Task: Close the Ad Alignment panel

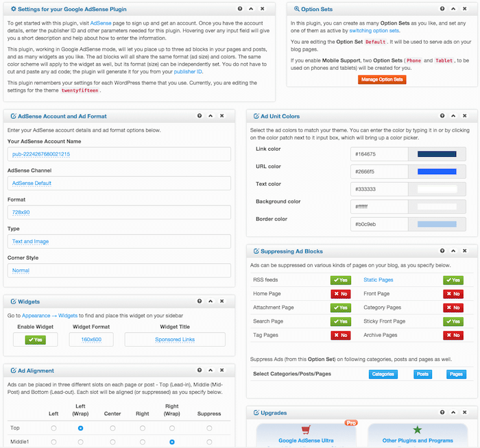Action: tap(222, 370)
